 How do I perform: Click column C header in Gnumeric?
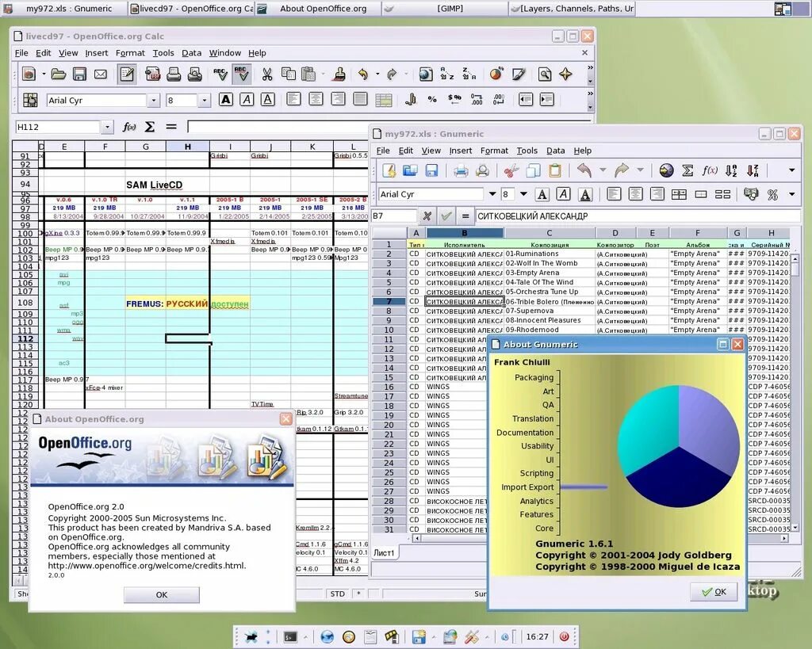(x=549, y=234)
